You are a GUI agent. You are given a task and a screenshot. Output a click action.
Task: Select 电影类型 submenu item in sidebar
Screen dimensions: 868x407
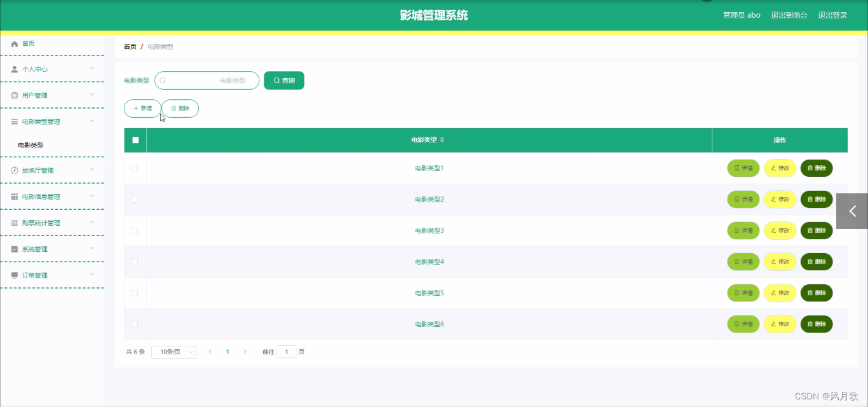[x=31, y=146]
